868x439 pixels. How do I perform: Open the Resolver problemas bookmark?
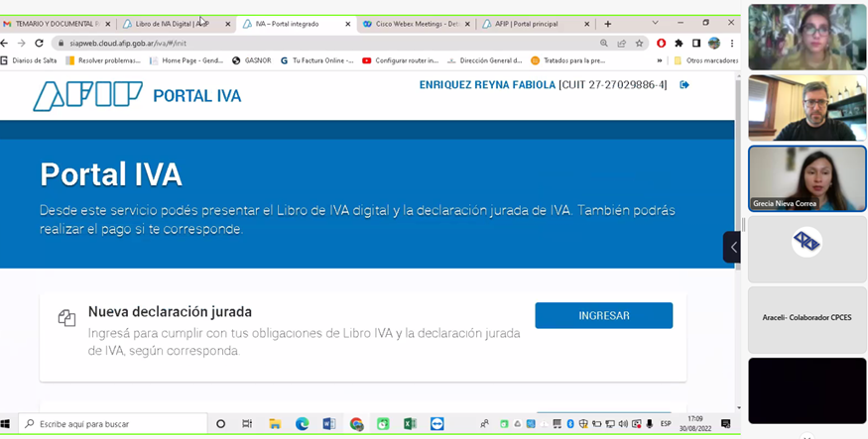pos(103,60)
